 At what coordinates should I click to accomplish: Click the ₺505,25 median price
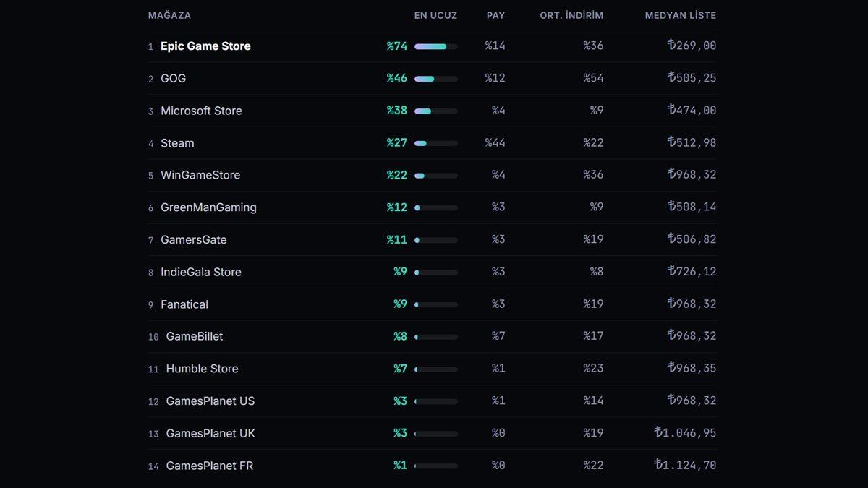[692, 78]
